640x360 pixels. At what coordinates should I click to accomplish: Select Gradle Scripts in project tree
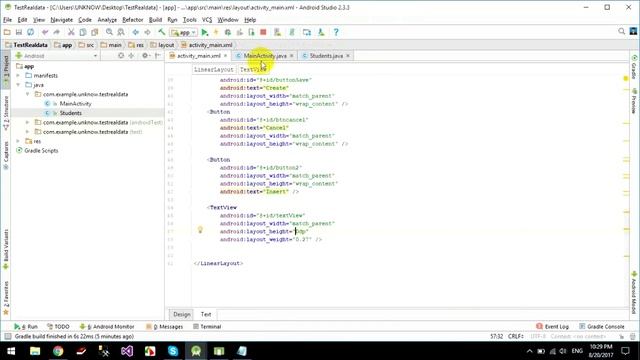(x=41, y=151)
